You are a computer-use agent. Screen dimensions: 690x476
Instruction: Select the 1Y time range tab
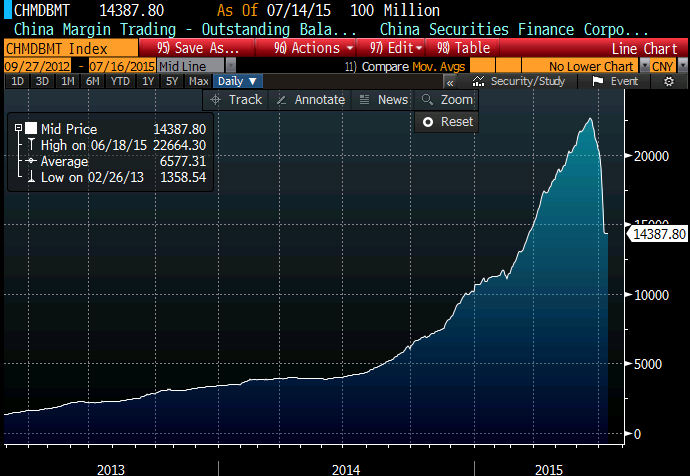point(149,81)
